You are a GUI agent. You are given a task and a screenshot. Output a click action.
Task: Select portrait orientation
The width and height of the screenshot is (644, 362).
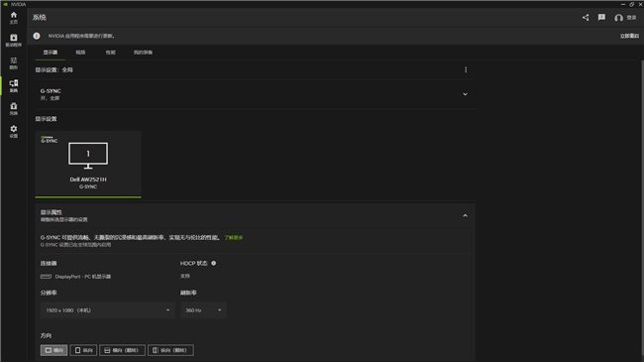[83, 350]
